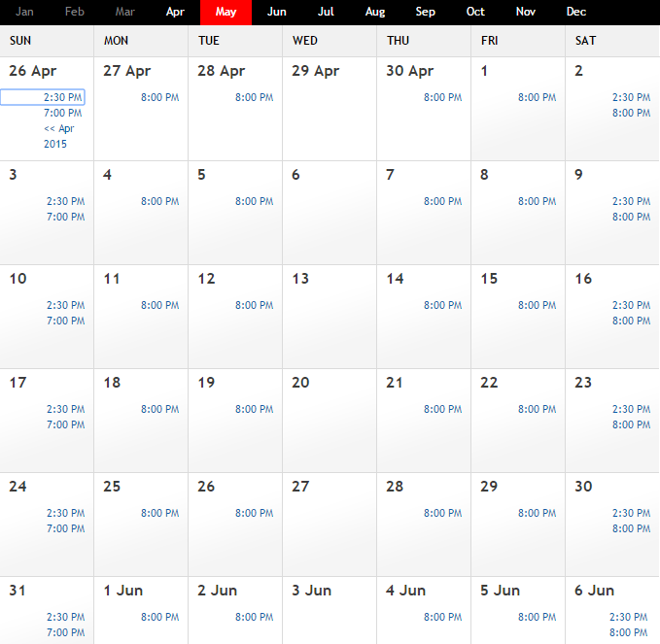
Task: Select 2:30 PM on Sunday May 24
Action: click(x=66, y=513)
